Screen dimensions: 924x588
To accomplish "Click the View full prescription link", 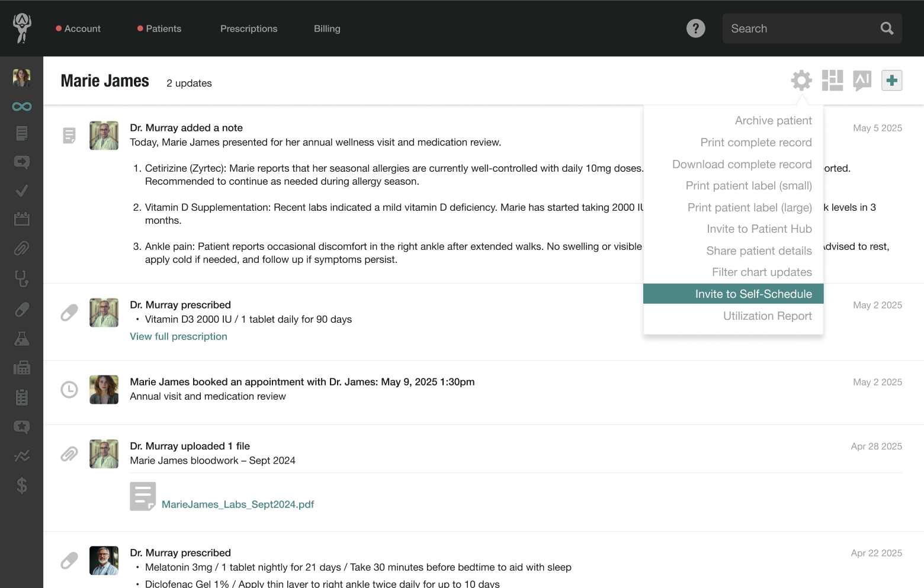I will point(178,336).
